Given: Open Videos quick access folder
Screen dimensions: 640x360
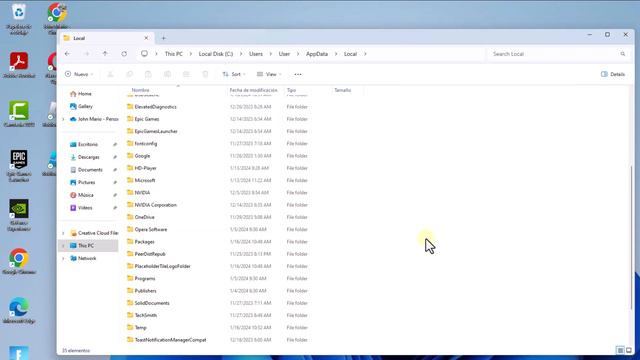Looking at the screenshot, I should click(x=85, y=208).
